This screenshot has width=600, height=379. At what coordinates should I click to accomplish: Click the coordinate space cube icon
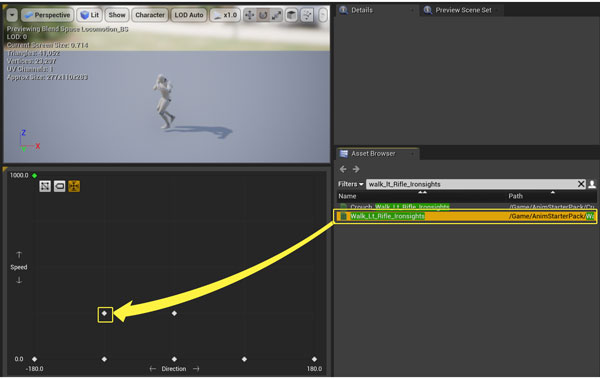(x=292, y=15)
